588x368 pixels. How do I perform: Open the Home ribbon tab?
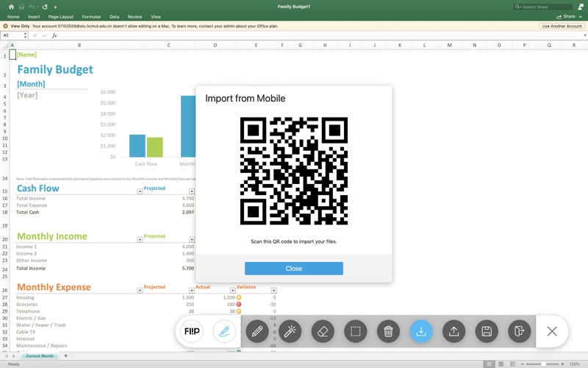[x=13, y=17]
